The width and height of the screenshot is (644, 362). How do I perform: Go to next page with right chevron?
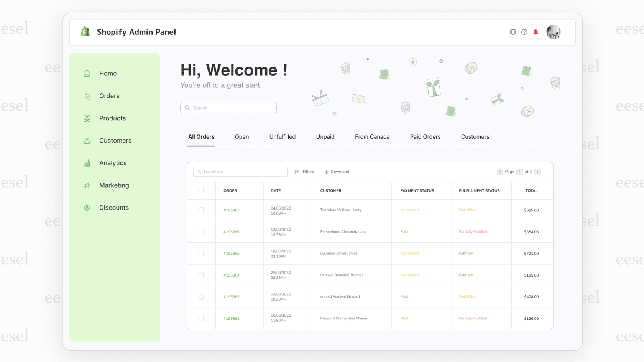click(538, 172)
